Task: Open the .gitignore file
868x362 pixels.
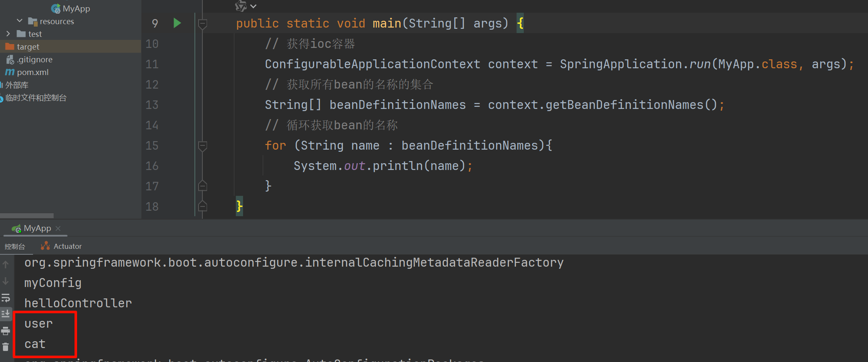Action: tap(35, 59)
